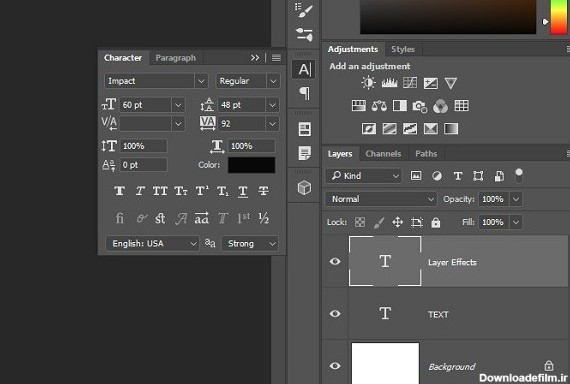This screenshot has width=570, height=384.
Task: Add a Color Balance adjustment
Action: pos(379,106)
